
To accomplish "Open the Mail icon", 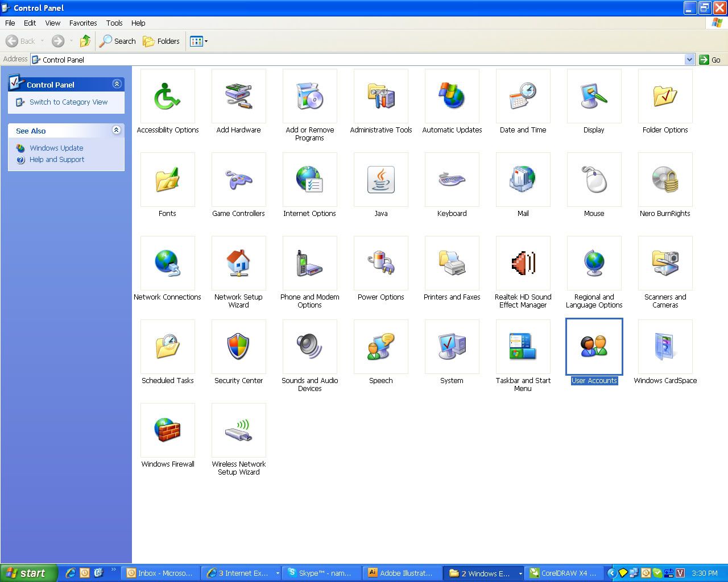I will pos(523,180).
